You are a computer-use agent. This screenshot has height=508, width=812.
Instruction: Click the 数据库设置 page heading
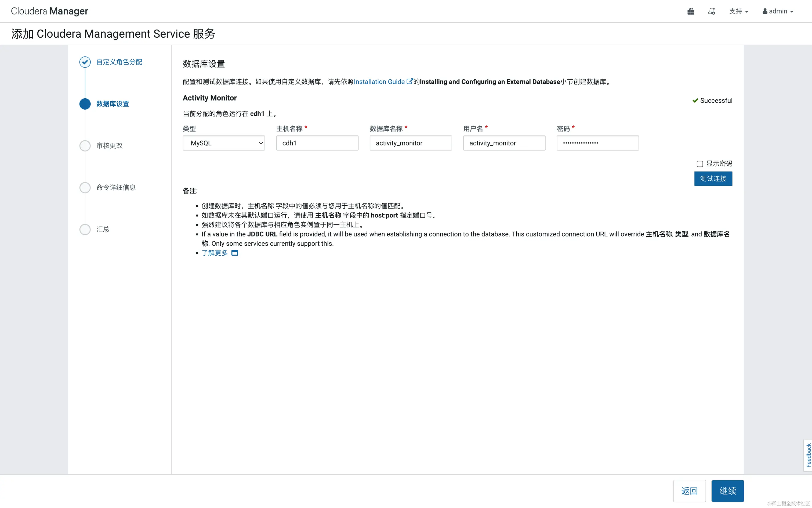tap(204, 64)
